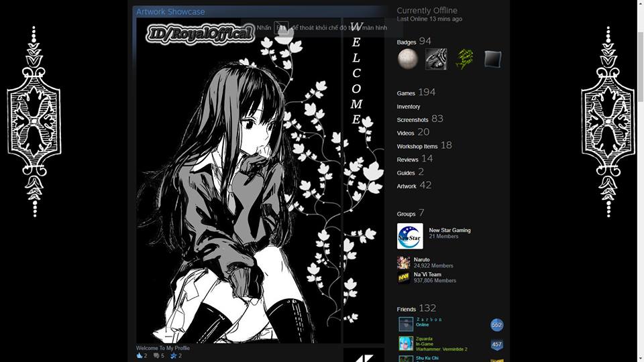Open the Artwork 42 link

pyautogui.click(x=414, y=186)
